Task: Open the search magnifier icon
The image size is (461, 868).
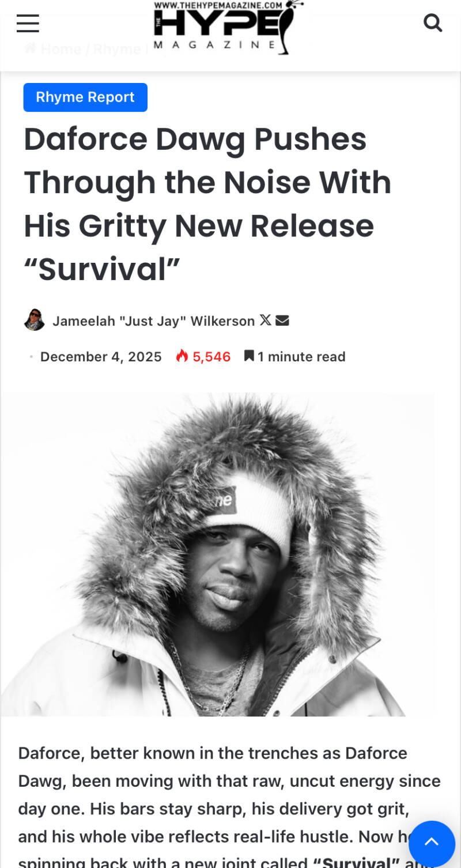Action: (432, 23)
